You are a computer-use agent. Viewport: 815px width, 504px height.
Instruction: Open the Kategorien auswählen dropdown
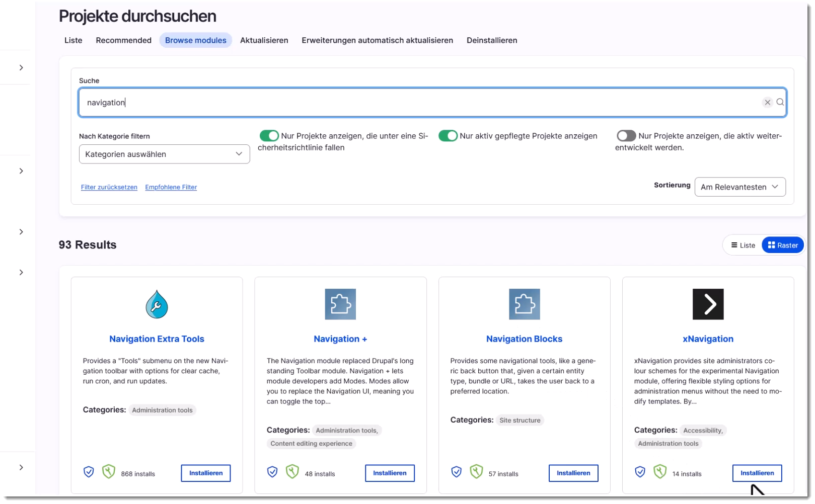164,154
